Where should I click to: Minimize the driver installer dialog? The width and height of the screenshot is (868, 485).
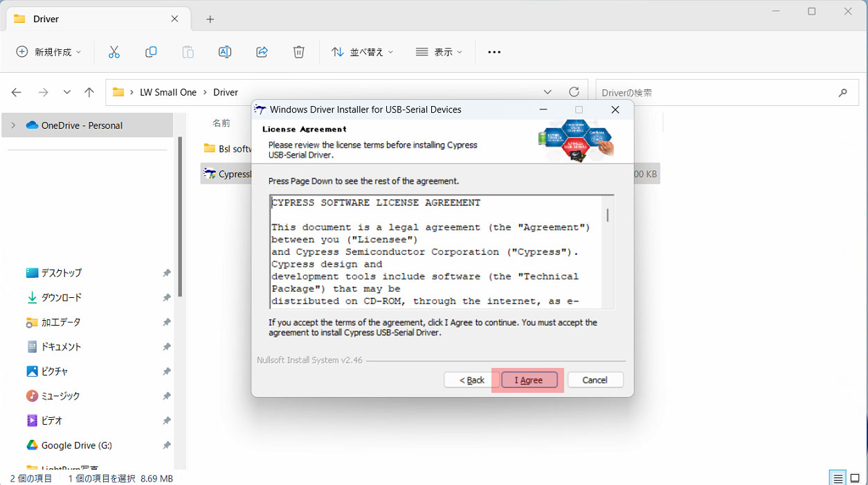tap(543, 109)
